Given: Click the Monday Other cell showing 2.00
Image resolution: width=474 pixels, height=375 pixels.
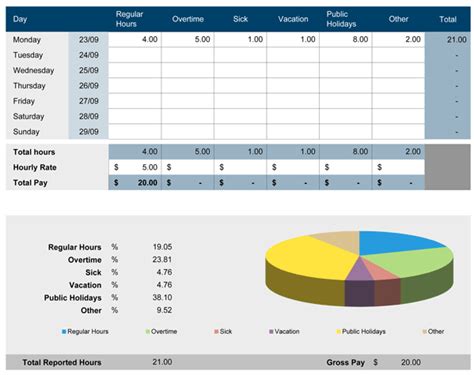Looking at the screenshot, I should click(x=398, y=39).
